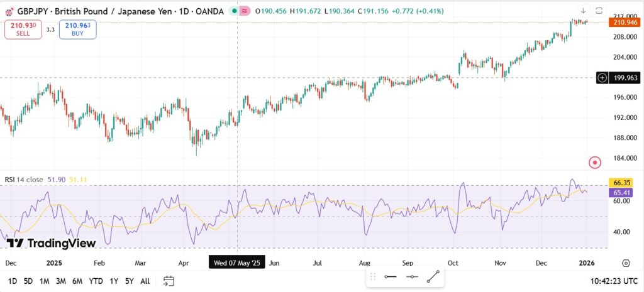Switch to the YTD time range

pyautogui.click(x=96, y=281)
